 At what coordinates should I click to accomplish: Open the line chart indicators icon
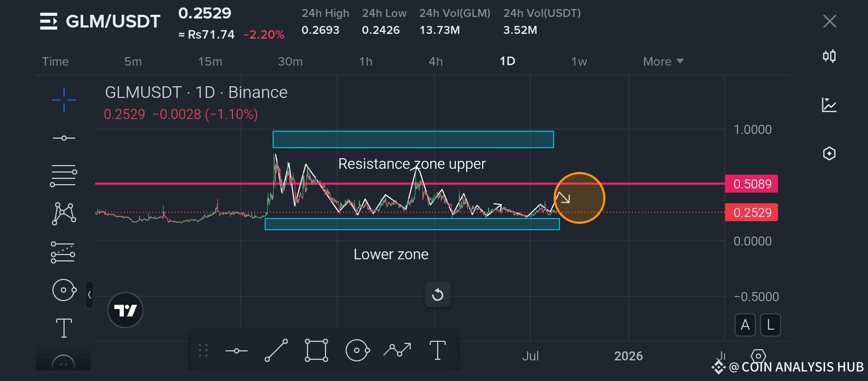(x=829, y=105)
